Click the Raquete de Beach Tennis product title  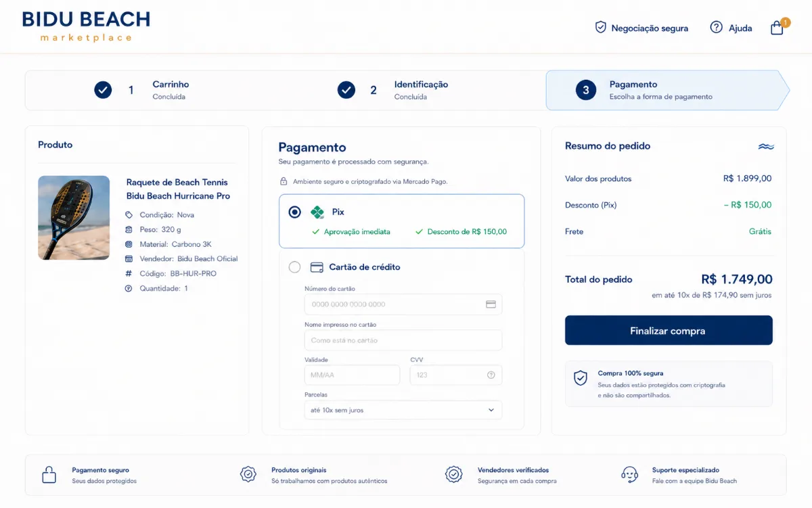tap(178, 189)
